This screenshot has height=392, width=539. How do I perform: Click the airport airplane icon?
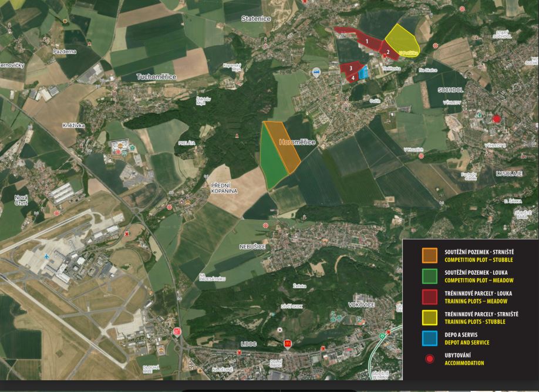coord(47,257)
